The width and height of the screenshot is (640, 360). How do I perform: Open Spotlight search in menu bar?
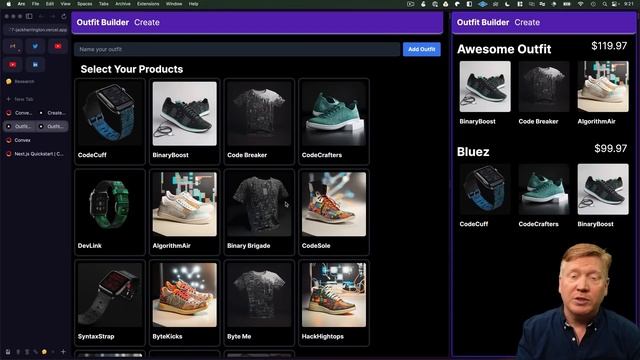point(604,4)
